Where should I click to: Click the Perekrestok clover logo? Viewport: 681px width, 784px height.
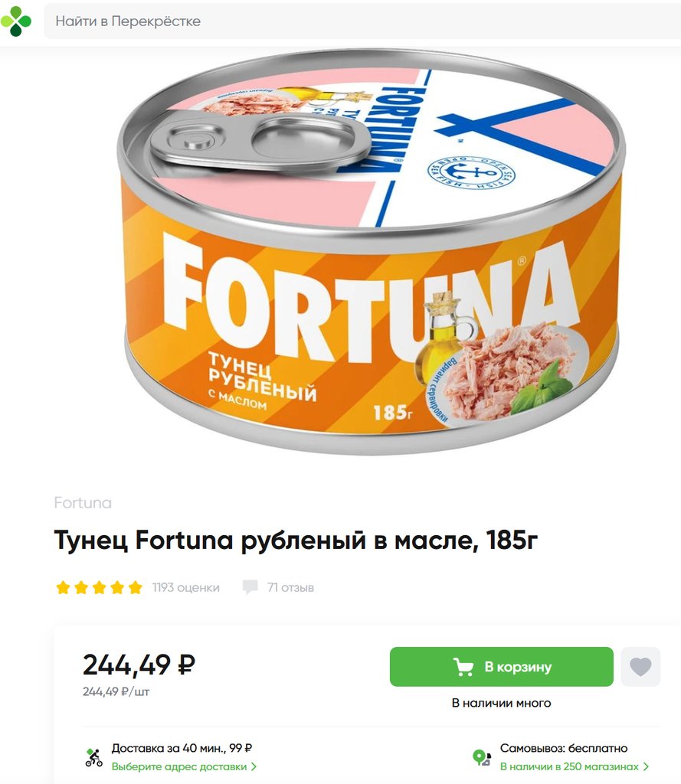[16, 21]
